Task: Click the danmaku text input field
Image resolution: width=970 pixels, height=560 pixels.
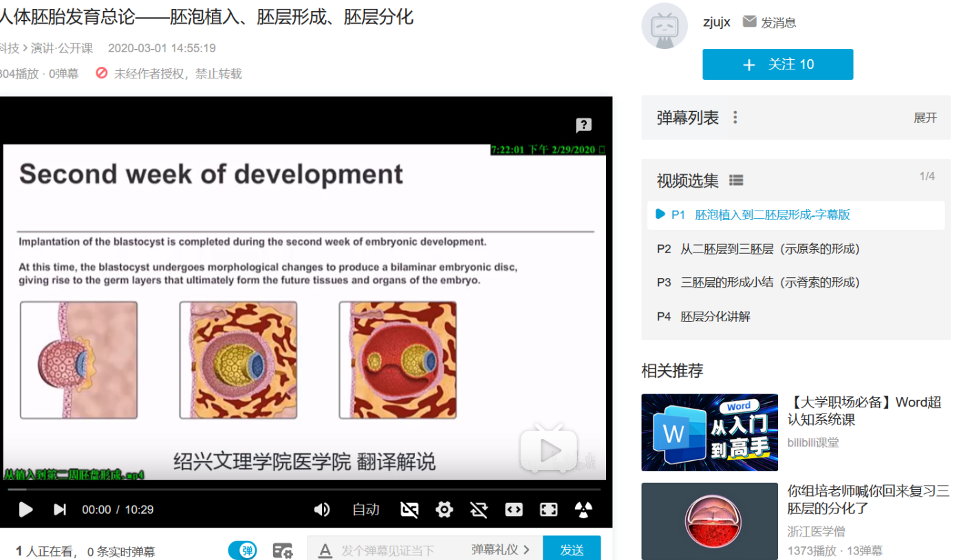Action: coord(392,550)
